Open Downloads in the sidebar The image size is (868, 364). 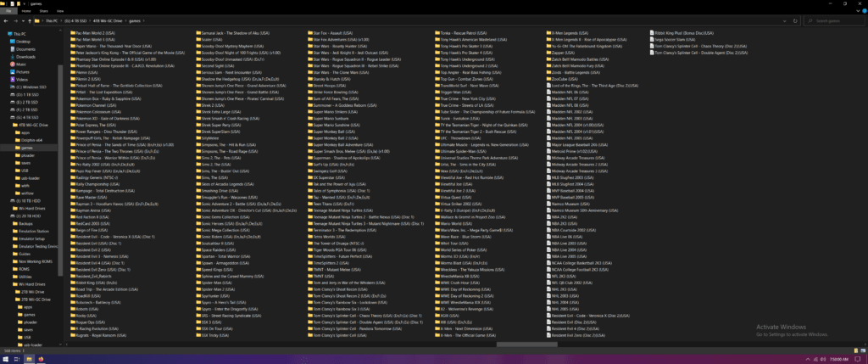[x=22, y=57]
